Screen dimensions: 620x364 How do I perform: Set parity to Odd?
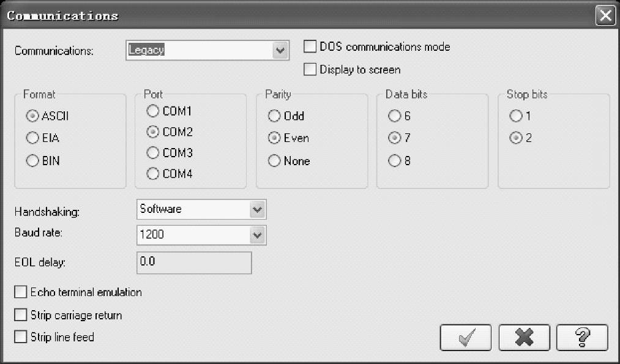pyautogui.click(x=274, y=116)
